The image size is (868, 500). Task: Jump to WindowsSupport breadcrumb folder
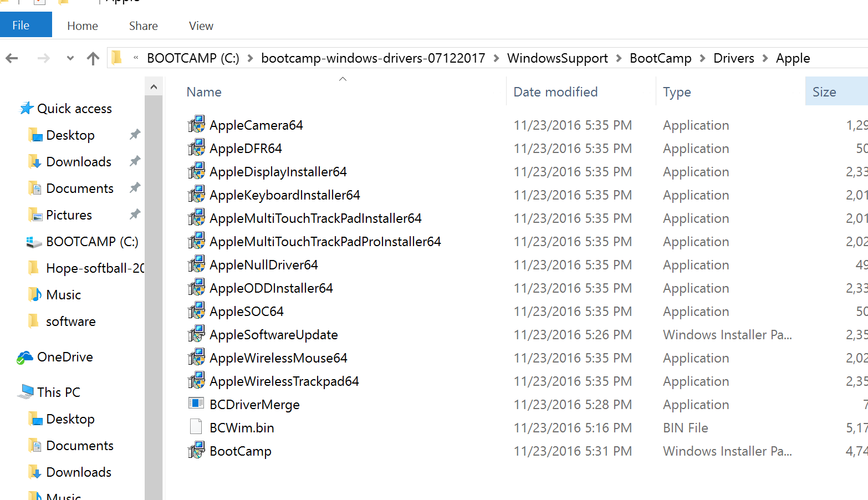coord(557,58)
